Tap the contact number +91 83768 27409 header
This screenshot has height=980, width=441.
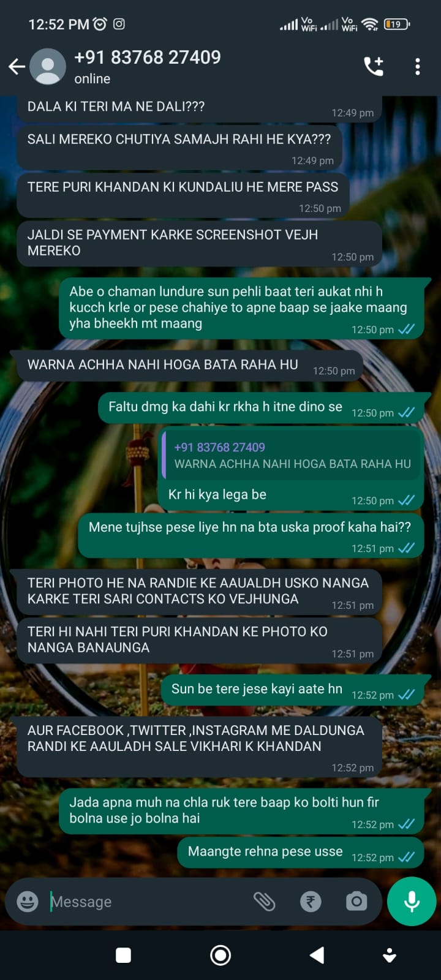(x=148, y=58)
